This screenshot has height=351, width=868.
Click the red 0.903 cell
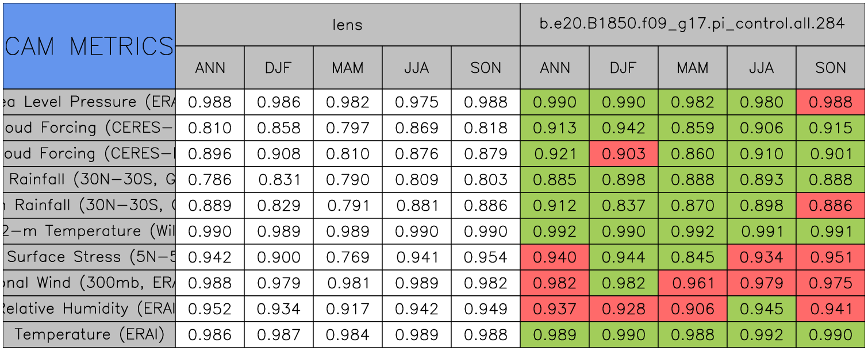[623, 154]
